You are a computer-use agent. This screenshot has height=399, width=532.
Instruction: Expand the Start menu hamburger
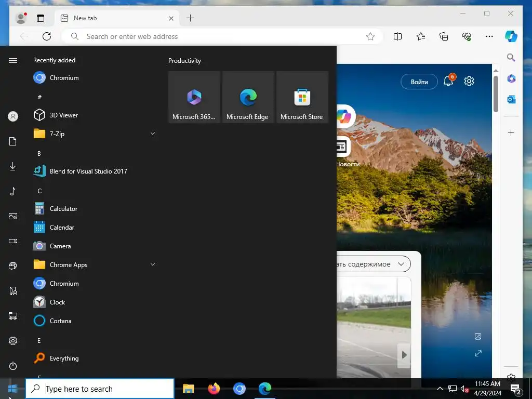click(13, 60)
